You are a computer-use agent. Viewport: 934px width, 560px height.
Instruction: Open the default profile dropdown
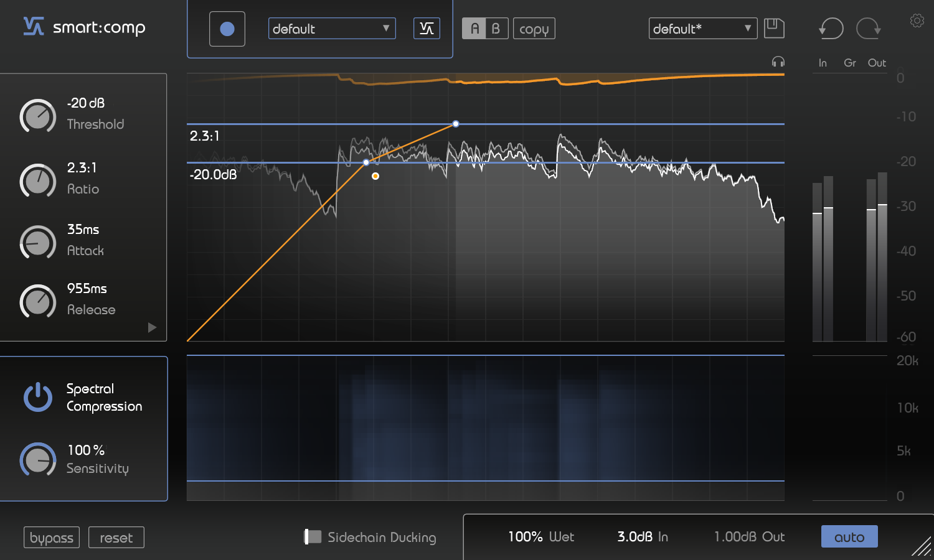coord(331,29)
